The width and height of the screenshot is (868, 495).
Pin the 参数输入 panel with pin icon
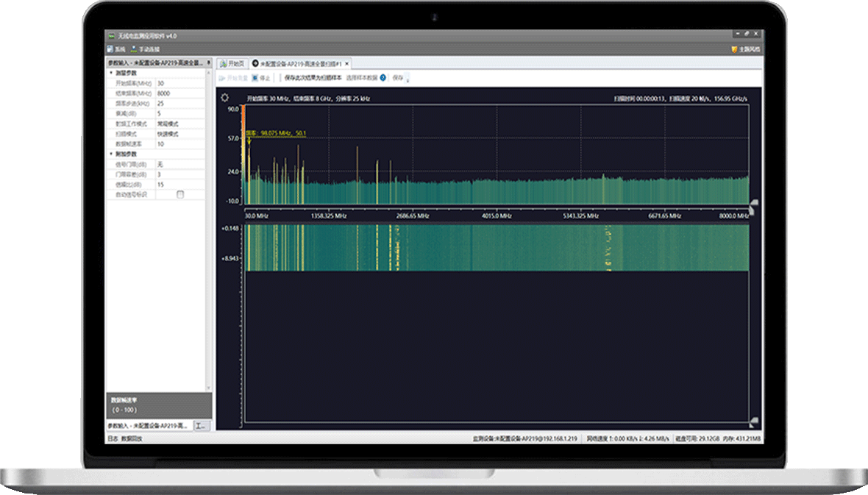[209, 63]
